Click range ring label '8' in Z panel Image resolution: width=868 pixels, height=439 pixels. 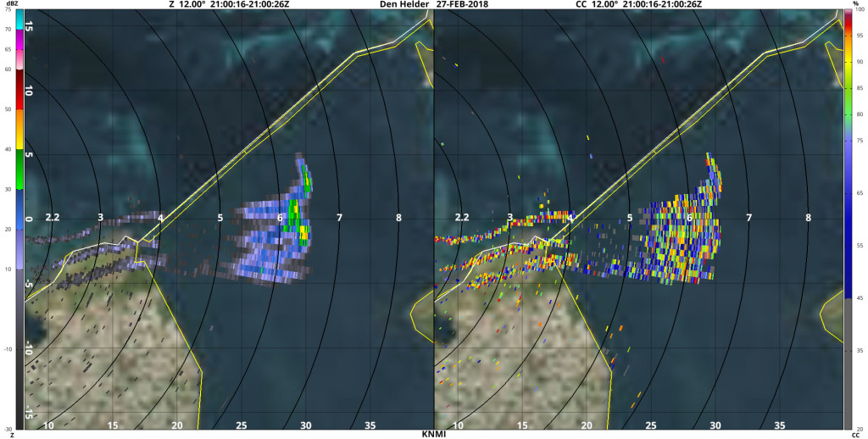click(398, 218)
